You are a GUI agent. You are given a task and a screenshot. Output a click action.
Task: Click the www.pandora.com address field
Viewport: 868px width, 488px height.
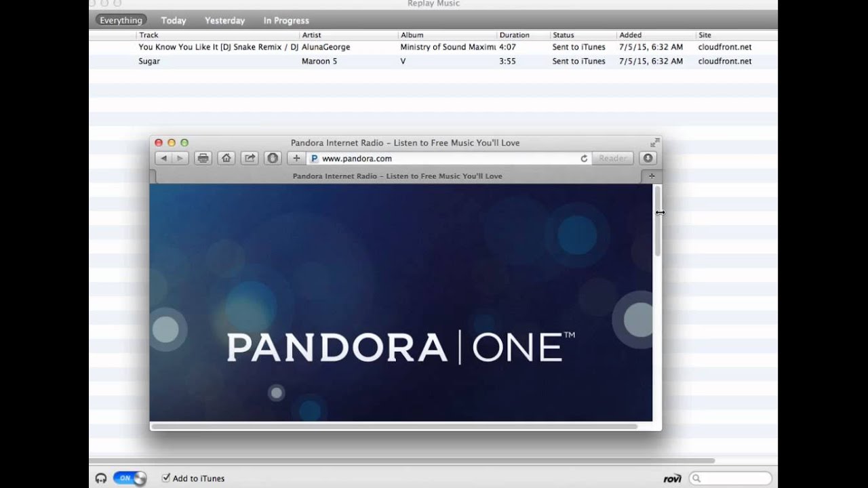[x=449, y=159]
